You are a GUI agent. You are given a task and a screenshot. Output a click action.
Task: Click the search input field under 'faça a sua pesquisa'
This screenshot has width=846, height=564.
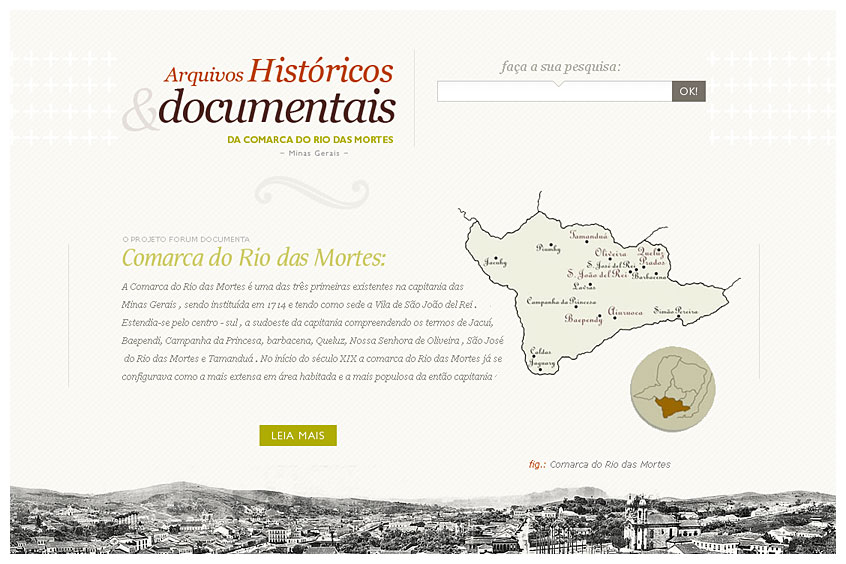[x=554, y=91]
